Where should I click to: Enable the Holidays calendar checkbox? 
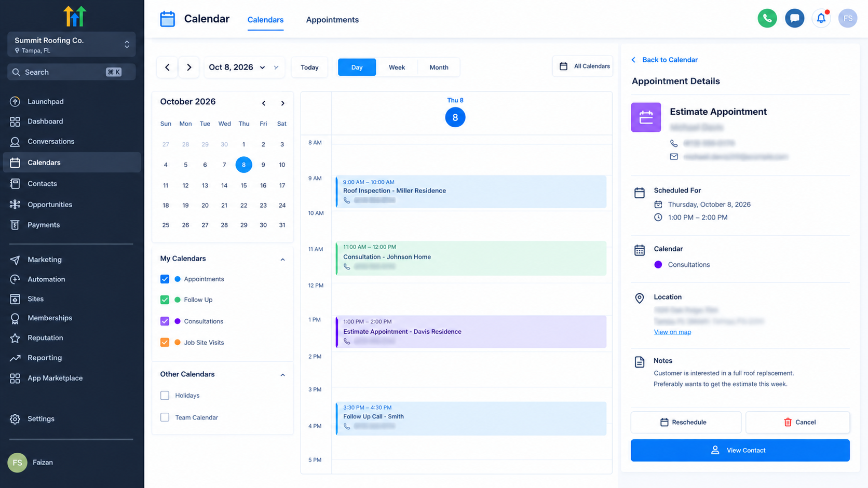pos(165,396)
